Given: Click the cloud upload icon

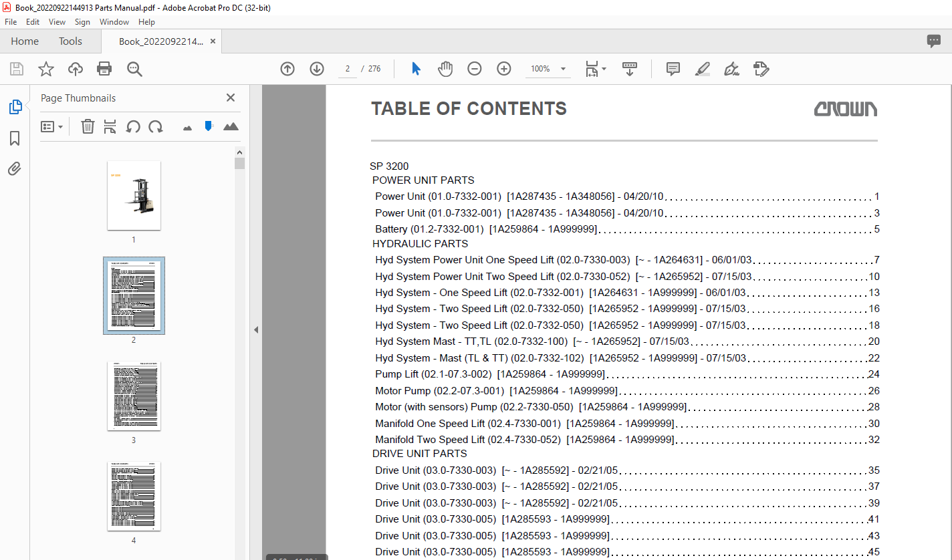Looking at the screenshot, I should [x=76, y=69].
